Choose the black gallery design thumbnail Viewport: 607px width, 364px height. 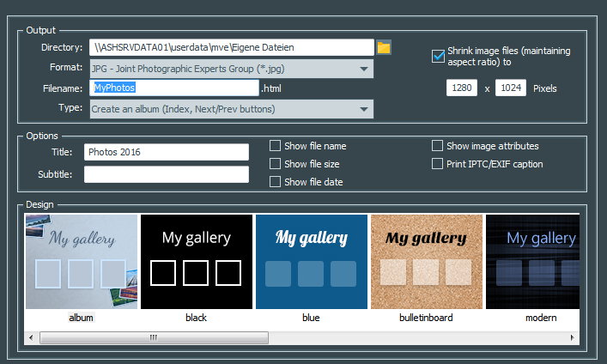coord(197,262)
